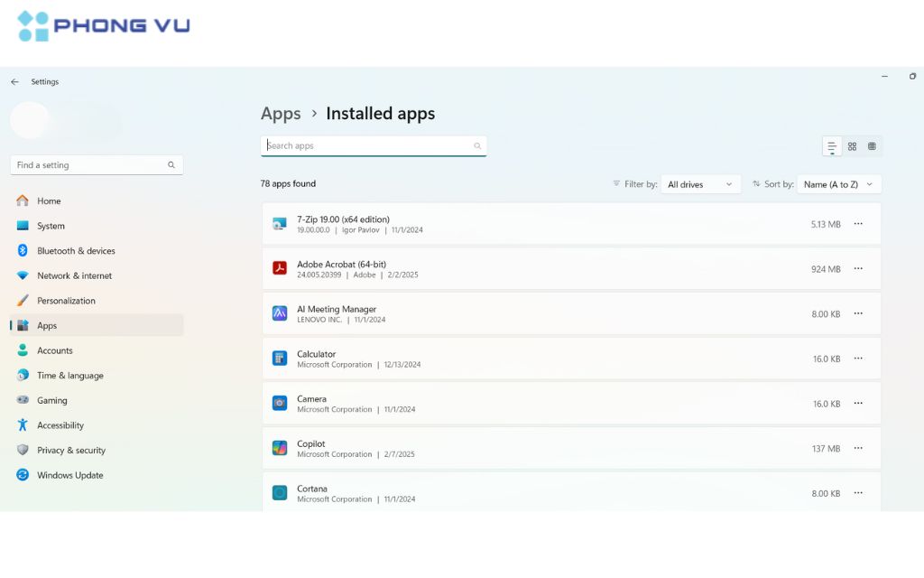Screen dimensions: 924x578
Task: Click the Windows Update sync icon
Action: (x=23, y=475)
